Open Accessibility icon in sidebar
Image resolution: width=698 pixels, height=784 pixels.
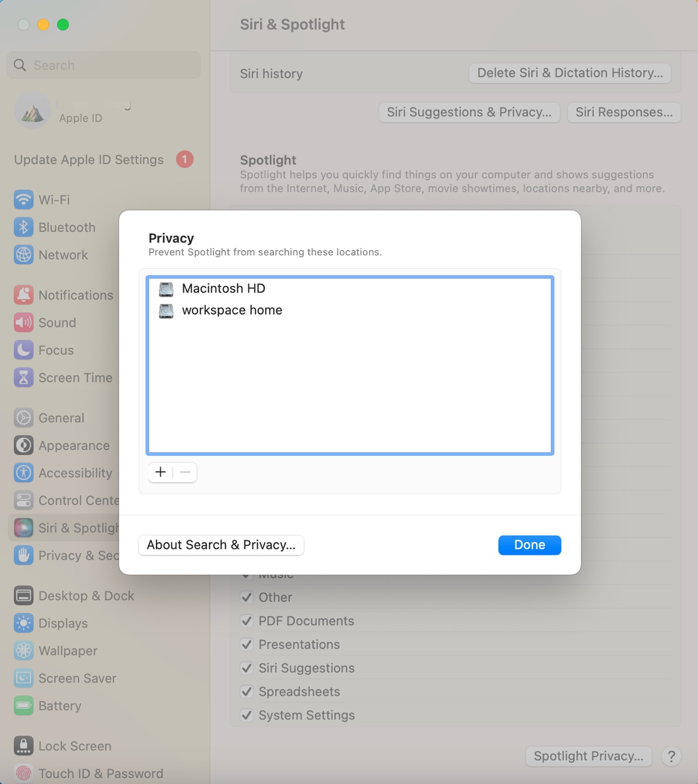coord(23,473)
